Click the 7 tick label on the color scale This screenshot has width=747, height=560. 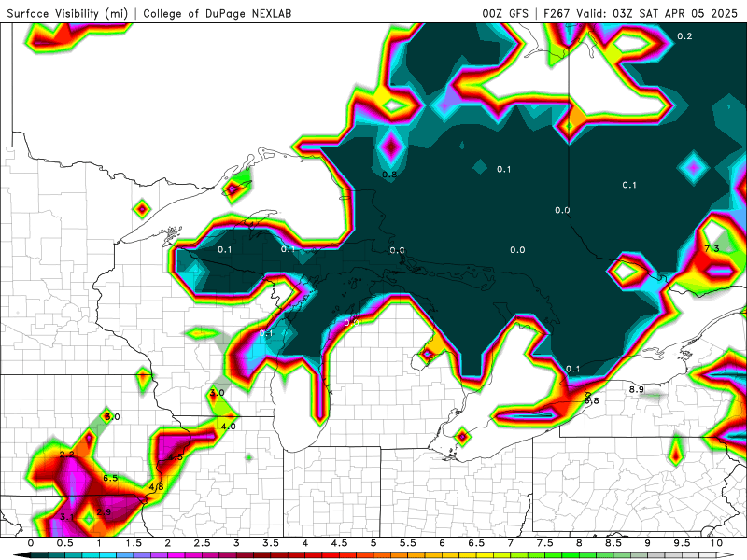click(x=511, y=543)
